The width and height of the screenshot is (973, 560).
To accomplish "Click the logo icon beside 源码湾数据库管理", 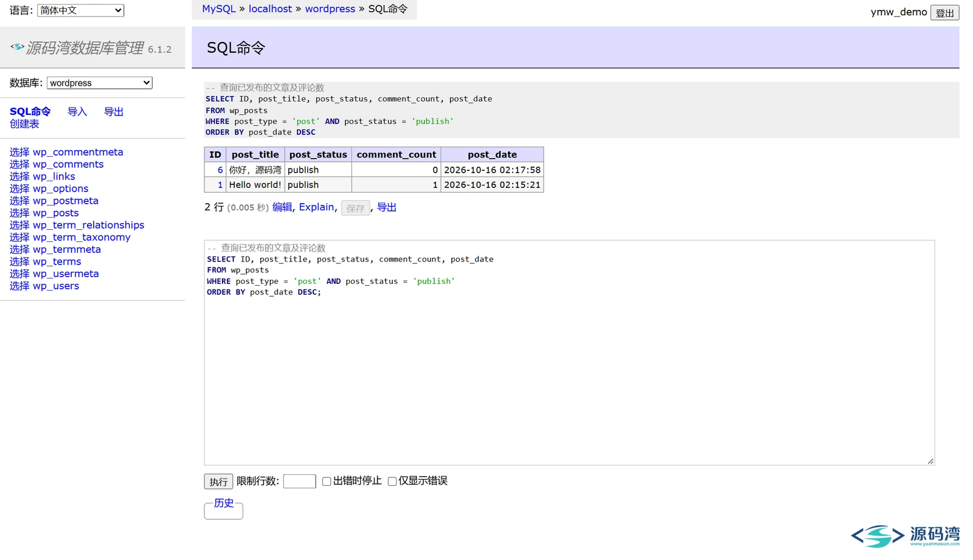I will (x=17, y=47).
